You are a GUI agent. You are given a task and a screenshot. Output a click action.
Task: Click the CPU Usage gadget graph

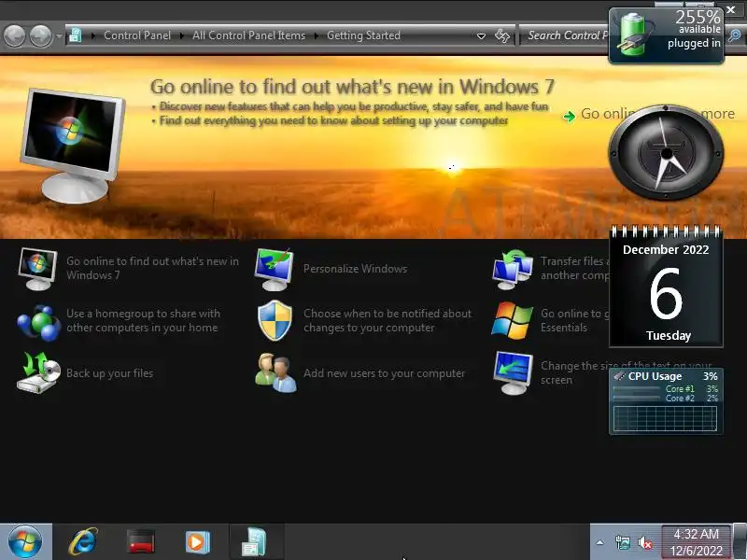pyautogui.click(x=665, y=418)
